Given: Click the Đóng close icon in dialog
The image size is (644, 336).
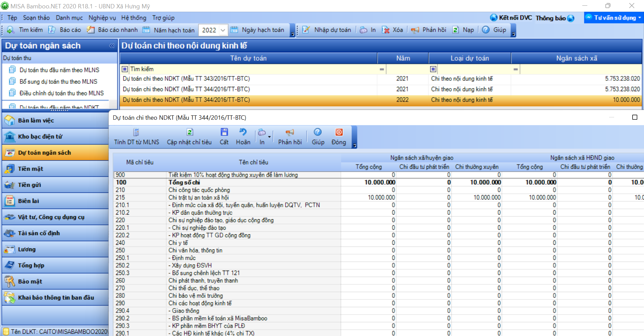Looking at the screenshot, I should pyautogui.click(x=339, y=132).
